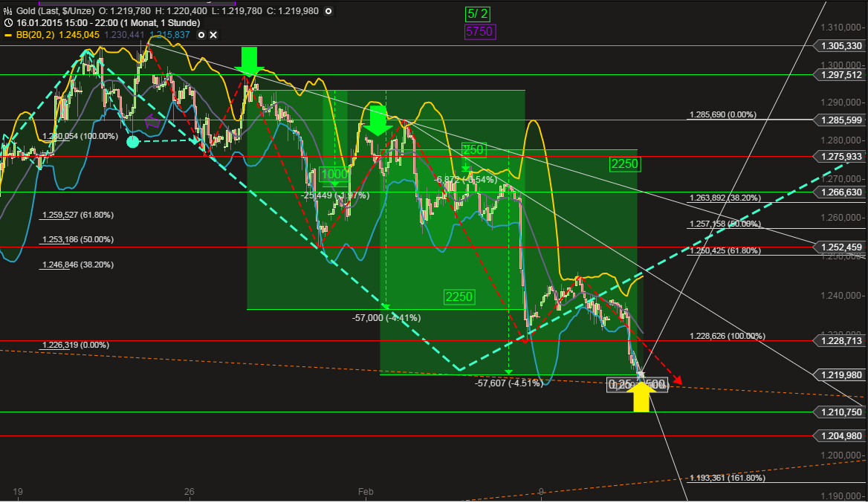Viewport: 868px width, 503px height.
Task: Click the clock icon showing the timeframe
Action: (7, 22)
